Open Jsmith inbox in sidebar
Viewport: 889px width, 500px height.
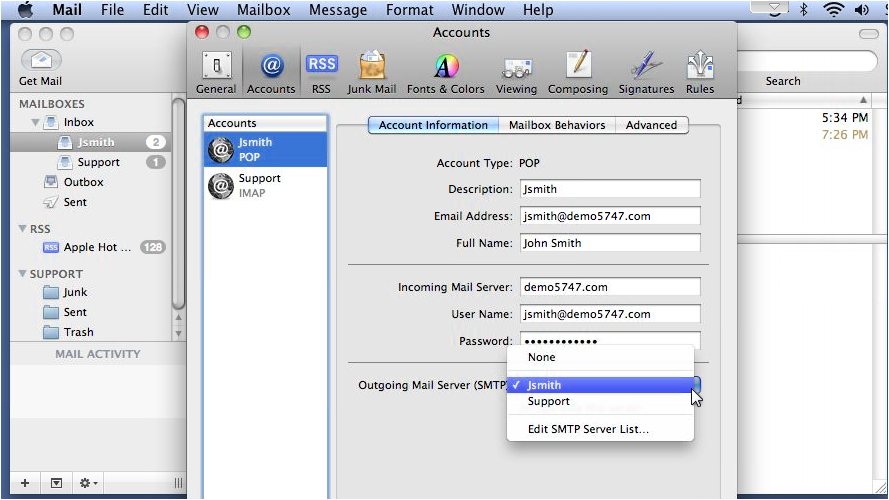[x=91, y=142]
